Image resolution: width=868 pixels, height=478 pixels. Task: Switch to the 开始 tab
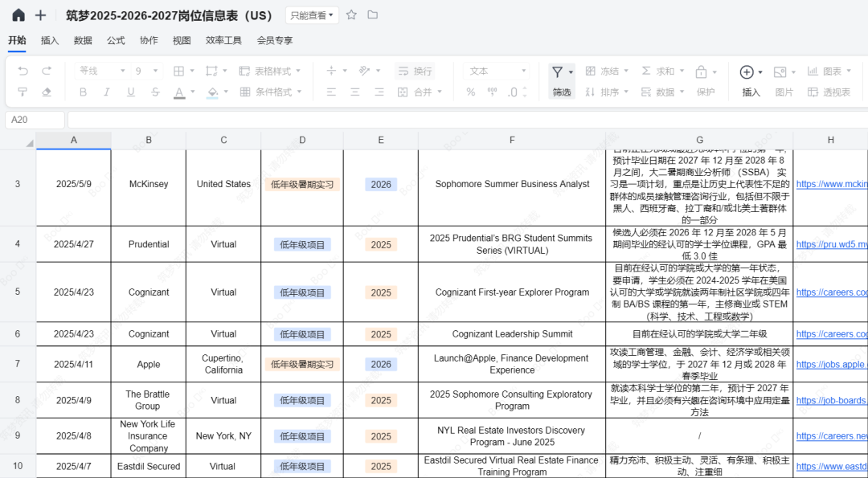click(x=17, y=40)
